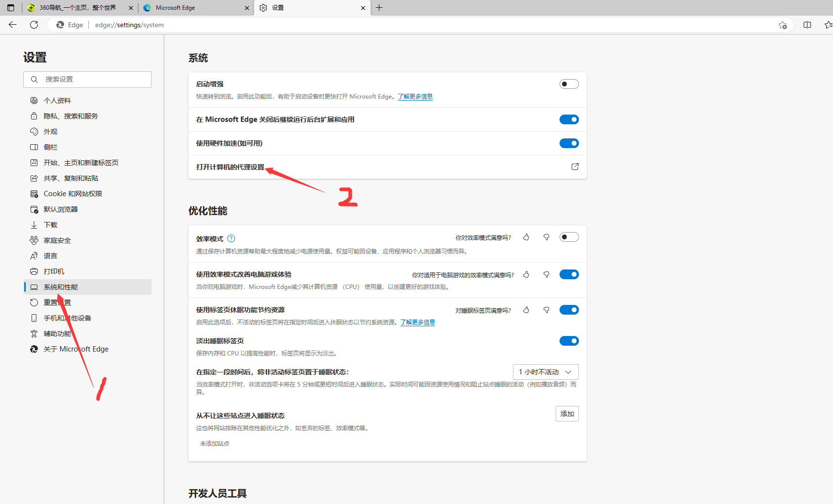833x504 pixels.
Task: Thumbs down for 你对效率模式满意吗
Action: 546,237
